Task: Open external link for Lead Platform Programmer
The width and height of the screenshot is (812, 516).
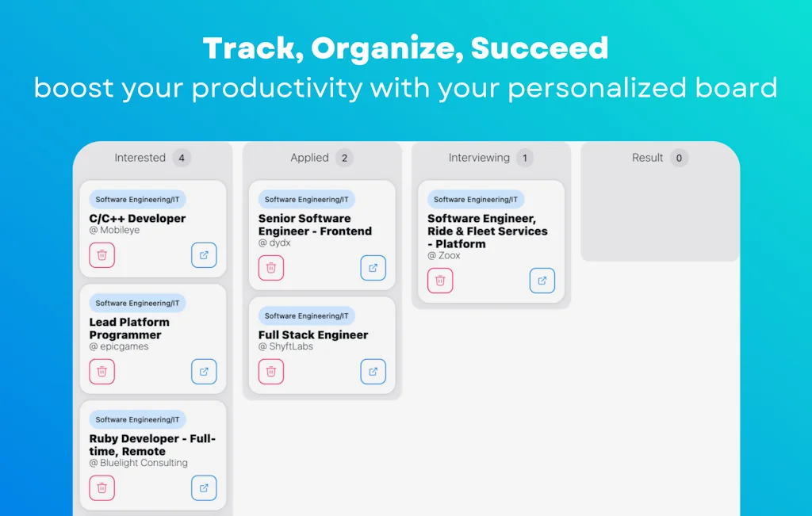Action: (204, 371)
